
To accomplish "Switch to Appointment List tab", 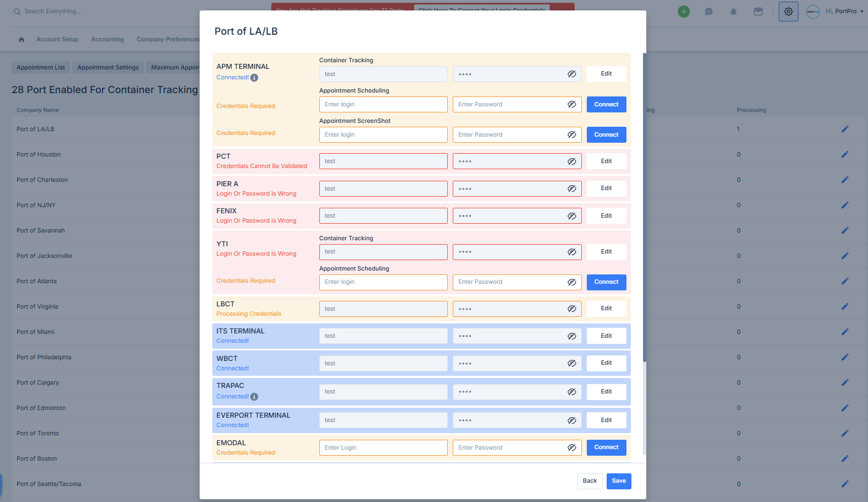I will click(x=41, y=68).
